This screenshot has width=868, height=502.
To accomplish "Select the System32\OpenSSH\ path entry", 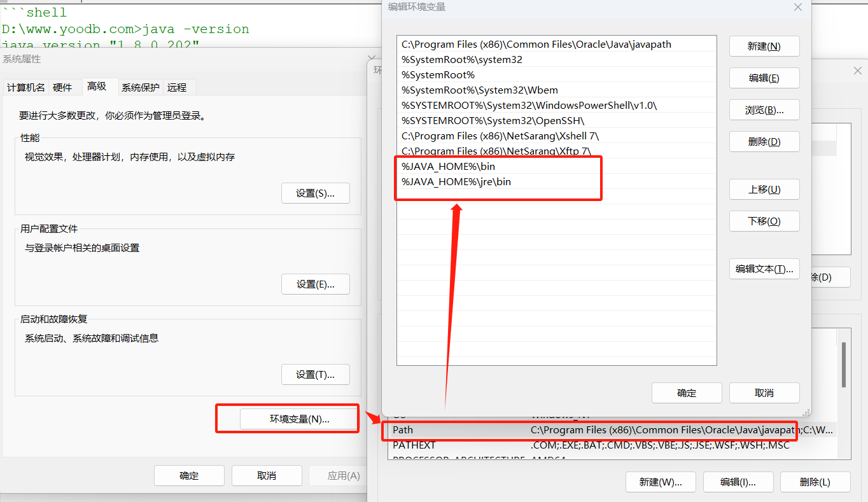I will pos(557,120).
